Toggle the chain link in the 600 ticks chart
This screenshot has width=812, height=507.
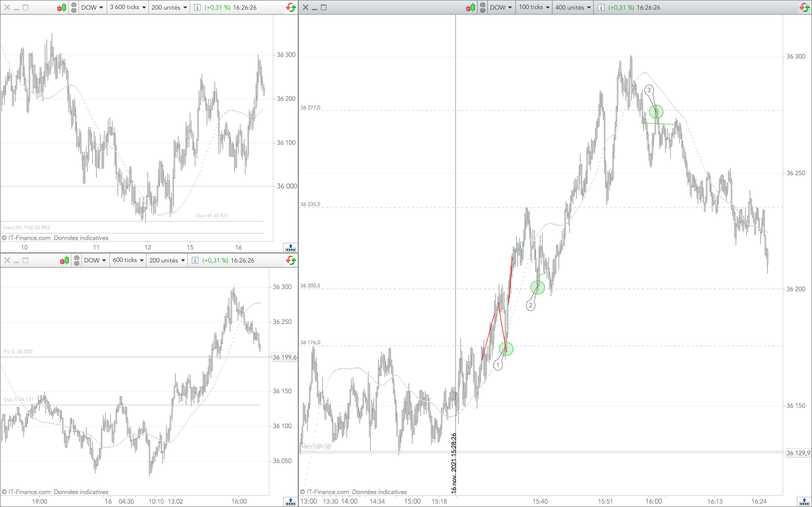(x=76, y=261)
